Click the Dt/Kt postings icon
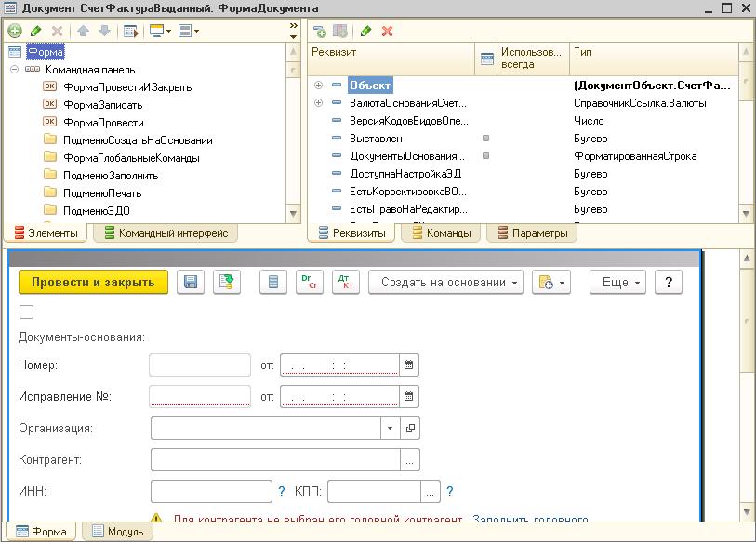 [x=343, y=283]
